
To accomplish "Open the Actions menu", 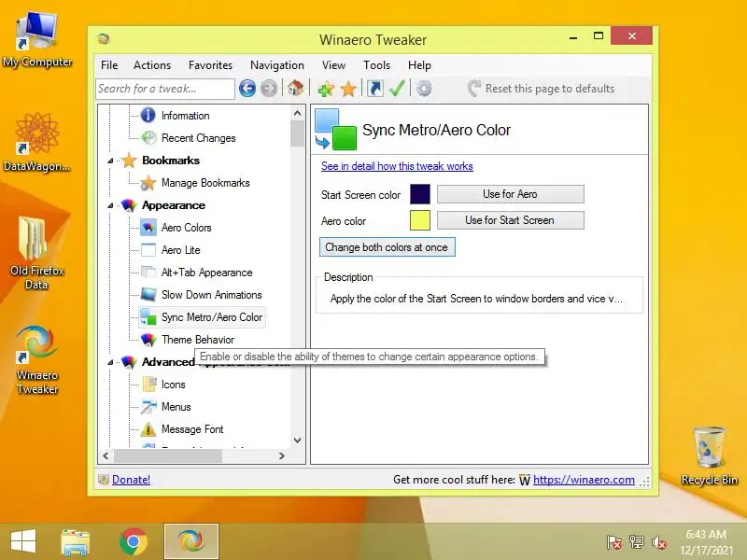I will 152,65.
